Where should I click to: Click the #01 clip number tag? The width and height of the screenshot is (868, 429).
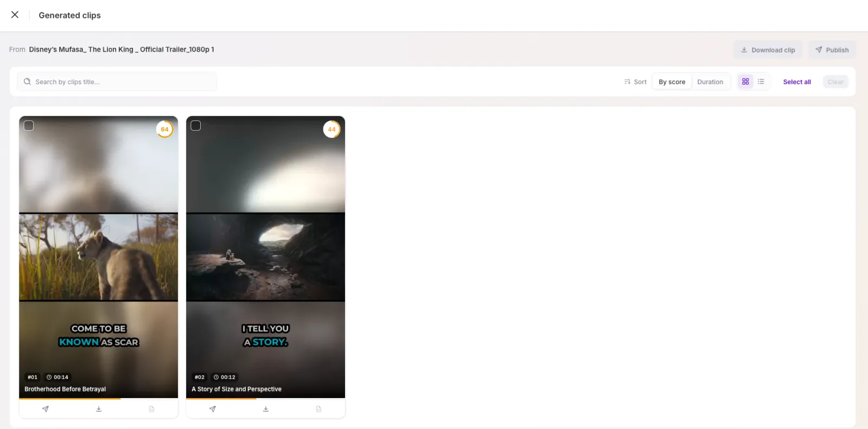[33, 377]
